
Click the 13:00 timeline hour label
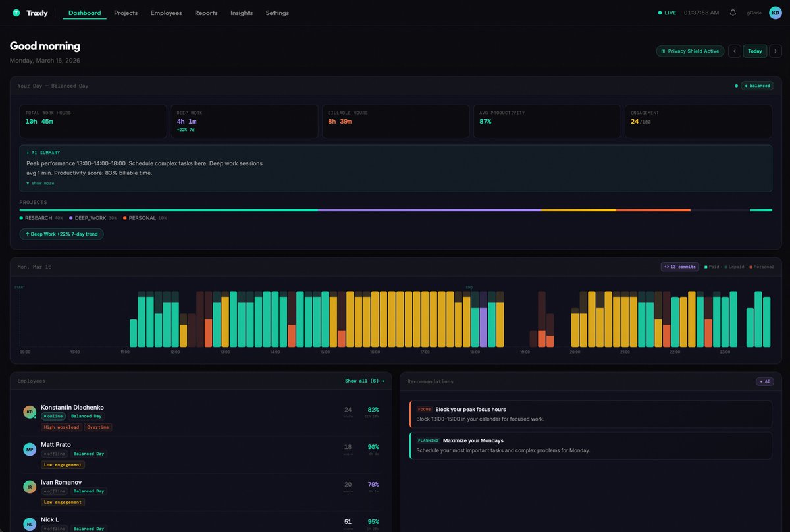pos(224,352)
